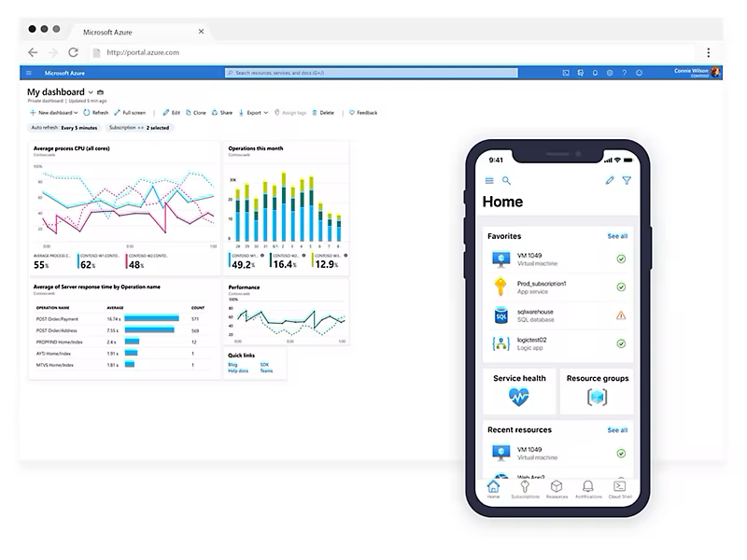This screenshot has width=747, height=560.
Task: Edit the dashboard with the pencil button
Action: point(172,113)
